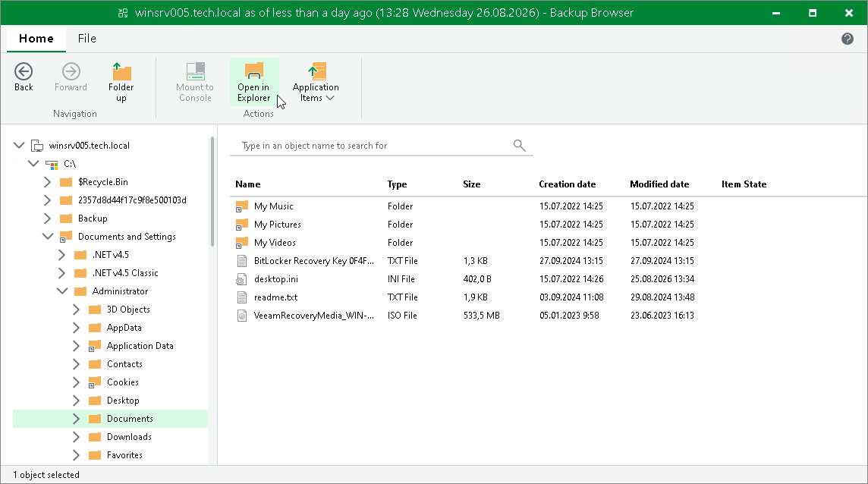Click the My Music folder icon
Viewport: 868px width, 484px height.
pos(242,206)
